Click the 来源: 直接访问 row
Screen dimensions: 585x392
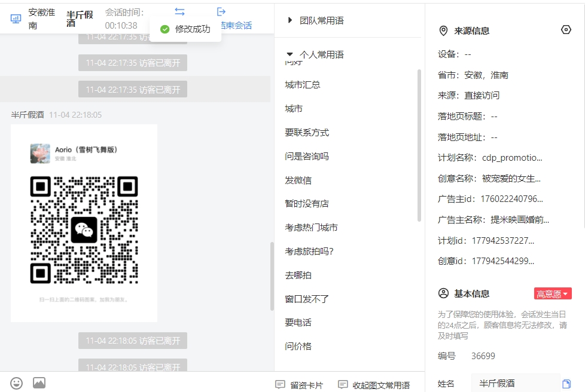tap(468, 96)
